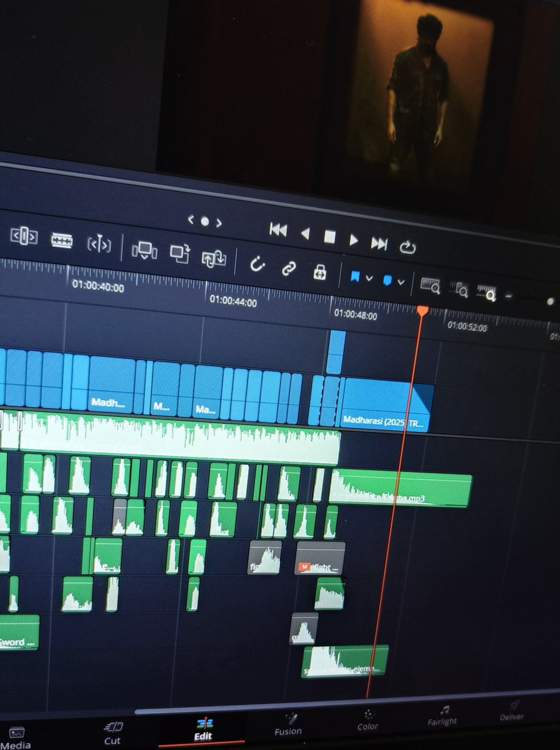The image size is (560, 750).
Task: Switch to the Color page
Action: pyautogui.click(x=367, y=720)
